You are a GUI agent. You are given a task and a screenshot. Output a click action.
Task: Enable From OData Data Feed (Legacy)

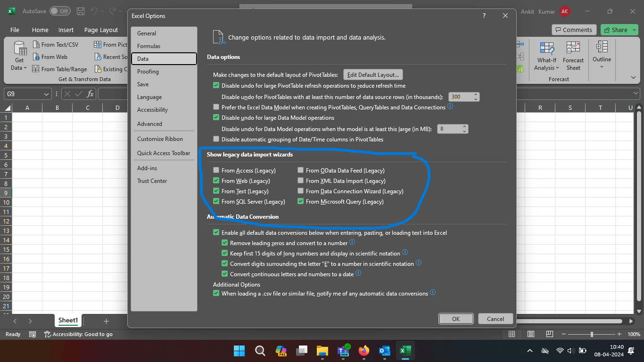(301, 170)
